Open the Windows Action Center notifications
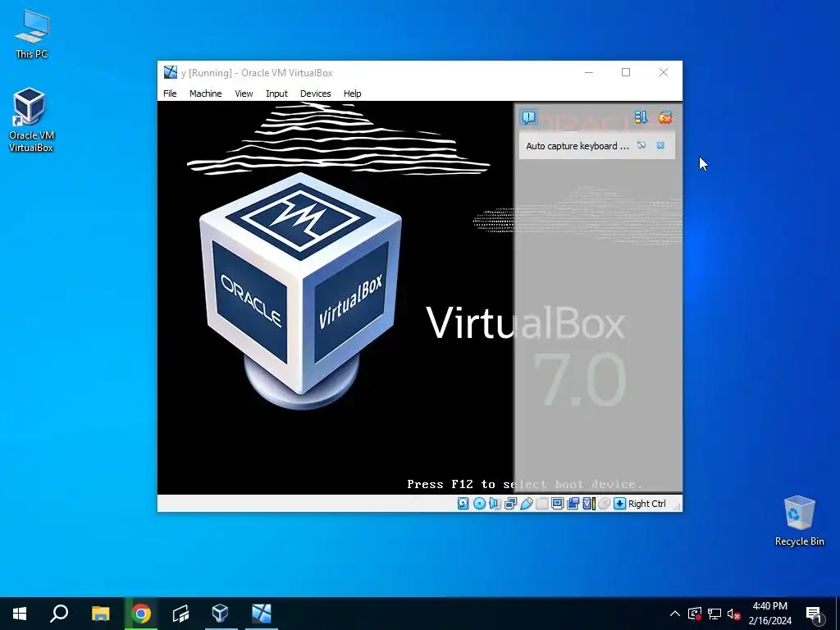Viewport: 840px width, 630px height. coord(815,614)
